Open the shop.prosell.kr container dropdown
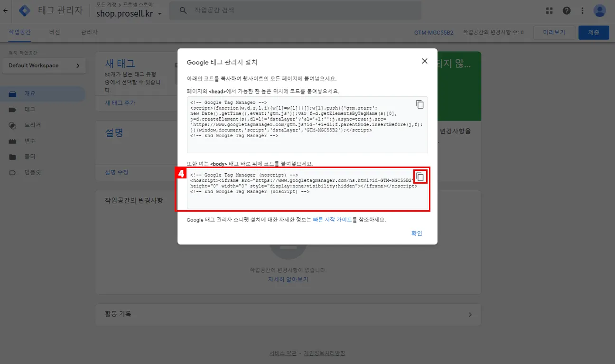Image resolution: width=615 pixels, height=364 pixels. (129, 14)
